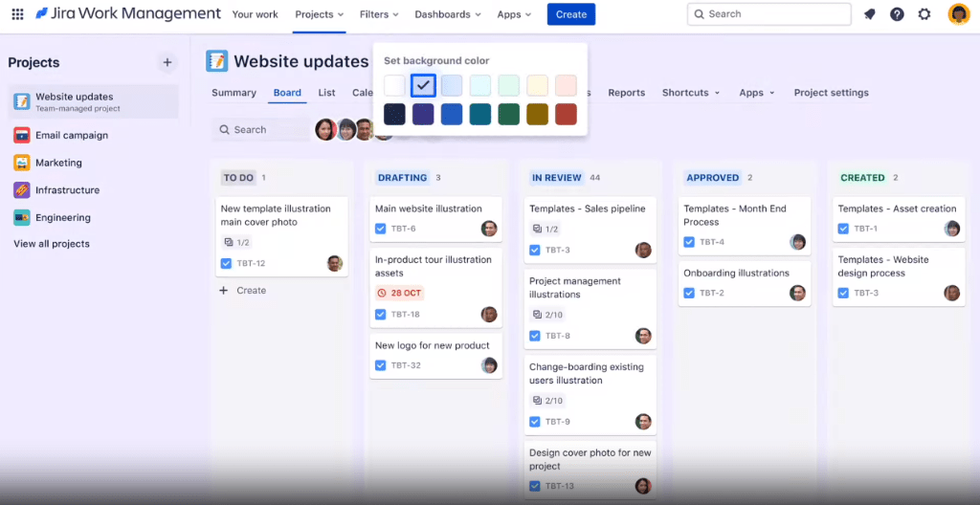Click the Infrastructure project icon

(x=22, y=190)
